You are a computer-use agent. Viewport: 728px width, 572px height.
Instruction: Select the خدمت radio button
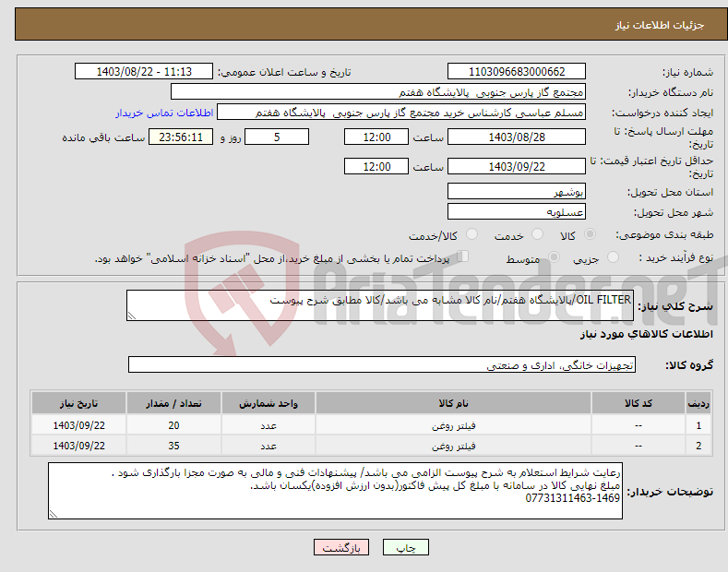tap(537, 234)
